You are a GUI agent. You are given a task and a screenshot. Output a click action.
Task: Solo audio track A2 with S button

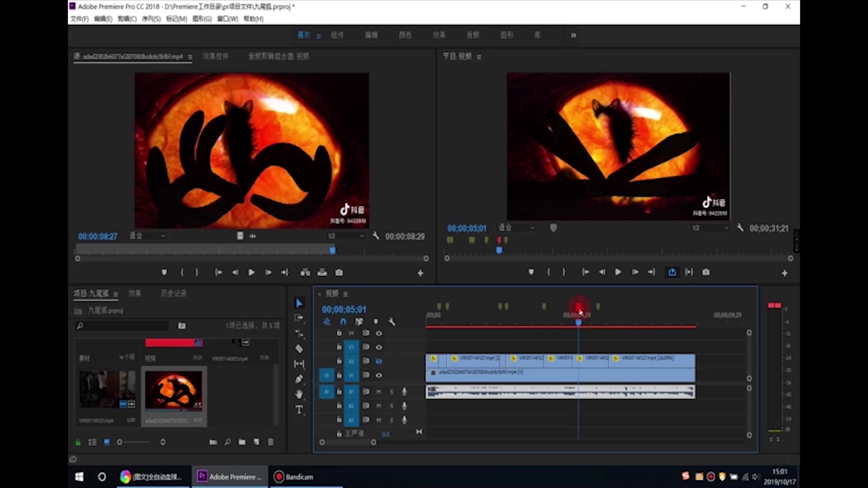coord(392,406)
